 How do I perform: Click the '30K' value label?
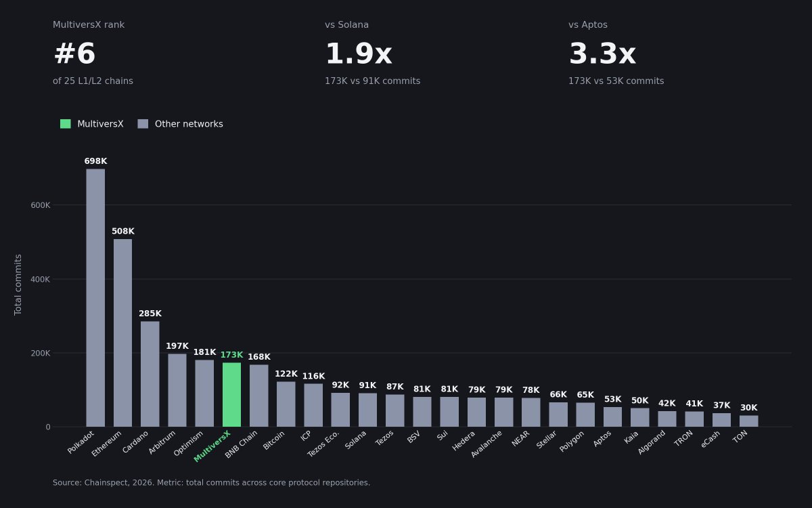pos(748,408)
